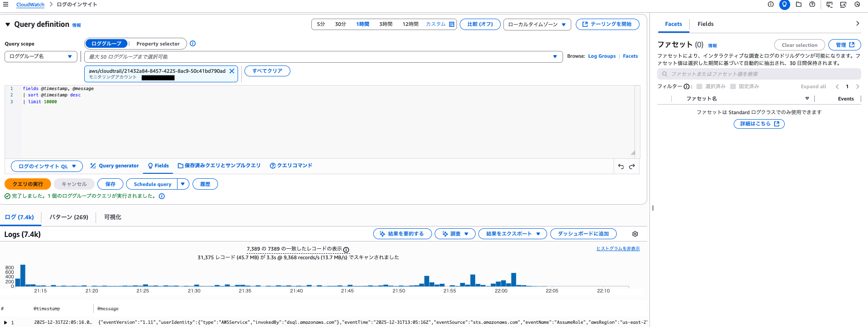Image resolution: width=868 pixels, height=327 pixels.
Task: Open the ローカルタイムゾーン dropdown
Action: [537, 25]
